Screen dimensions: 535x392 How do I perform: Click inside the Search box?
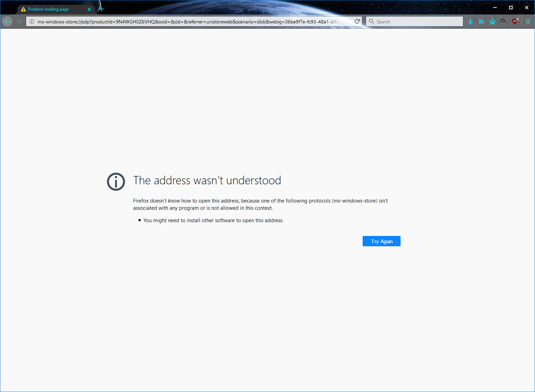[414, 21]
